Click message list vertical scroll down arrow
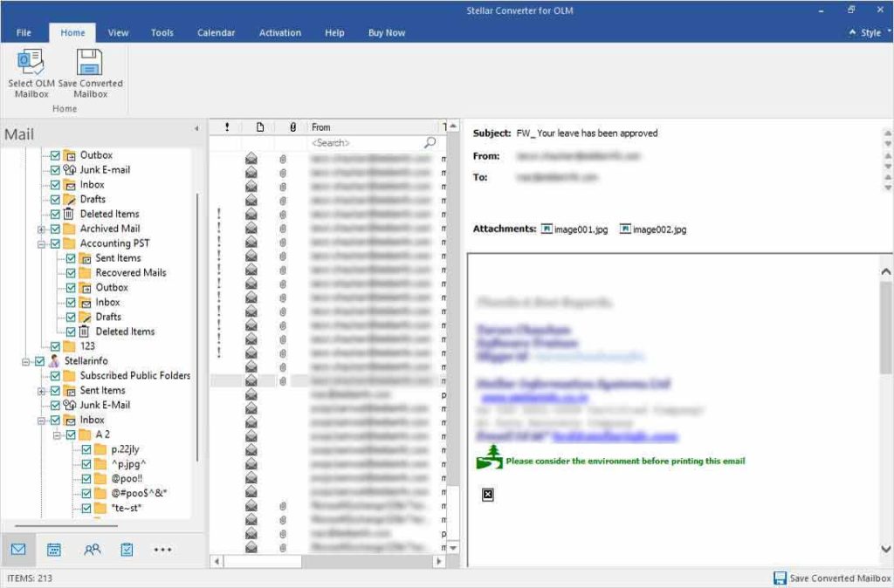Image resolution: width=894 pixels, height=588 pixels. click(x=453, y=548)
